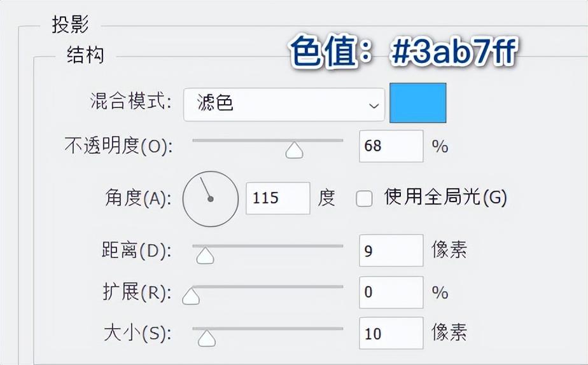Click the 不透明度(O) label
Screen dimensions: 588x365
(118, 146)
